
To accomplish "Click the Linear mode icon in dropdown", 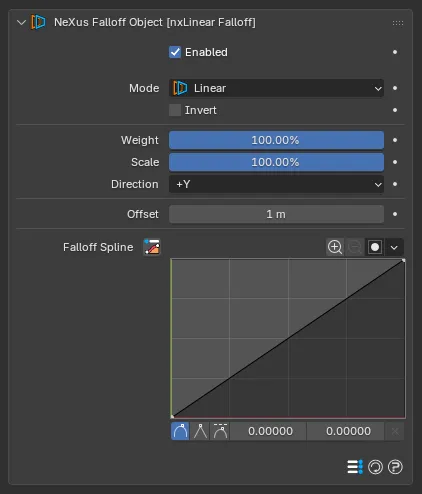I will pos(180,88).
